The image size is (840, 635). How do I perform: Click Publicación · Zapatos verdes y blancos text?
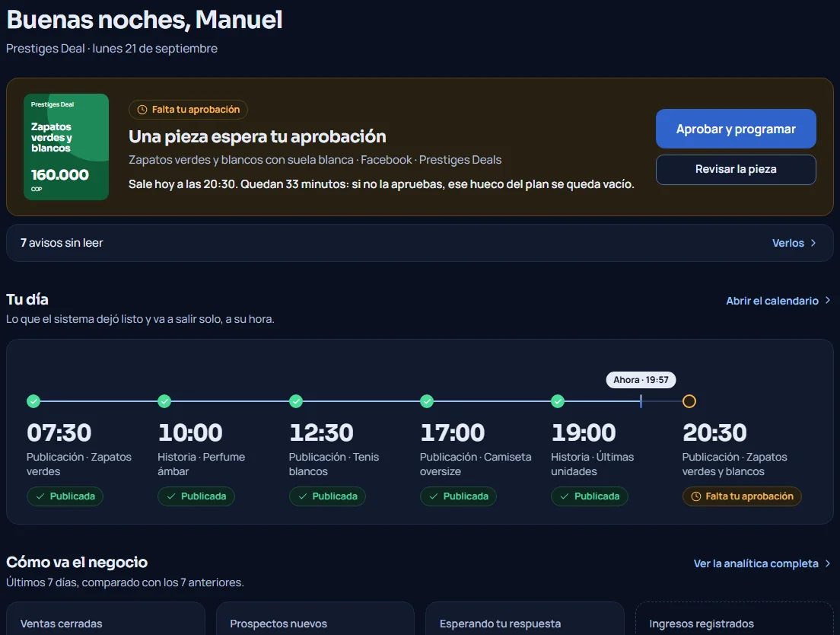click(x=734, y=464)
